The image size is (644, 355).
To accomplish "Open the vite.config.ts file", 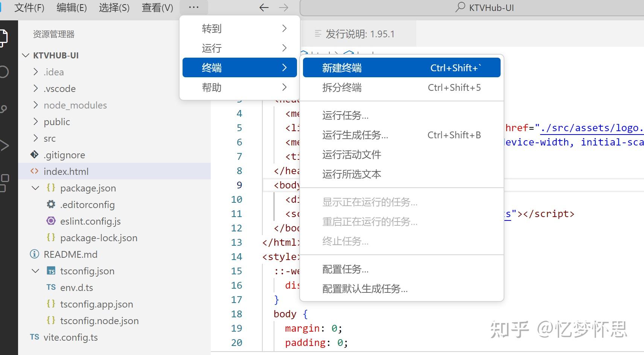I will [x=71, y=337].
